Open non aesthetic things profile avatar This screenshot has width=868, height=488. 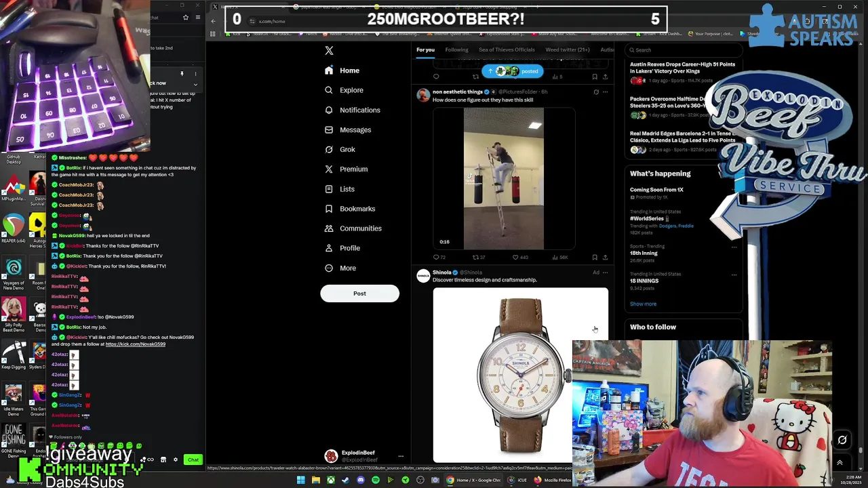(x=423, y=95)
